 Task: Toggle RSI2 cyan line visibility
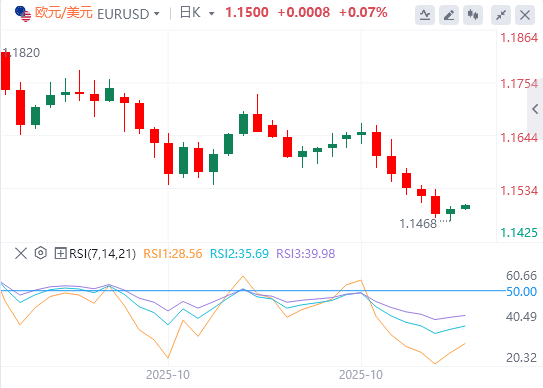(239, 254)
